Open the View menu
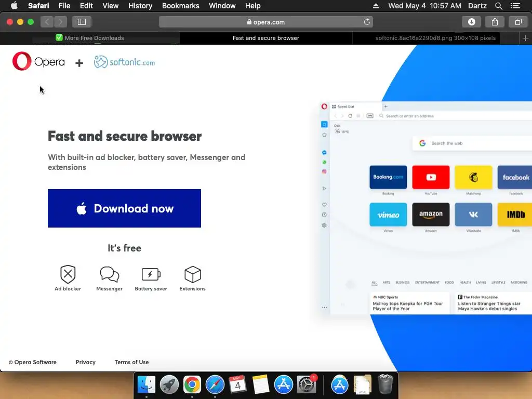532x399 pixels. point(111,6)
